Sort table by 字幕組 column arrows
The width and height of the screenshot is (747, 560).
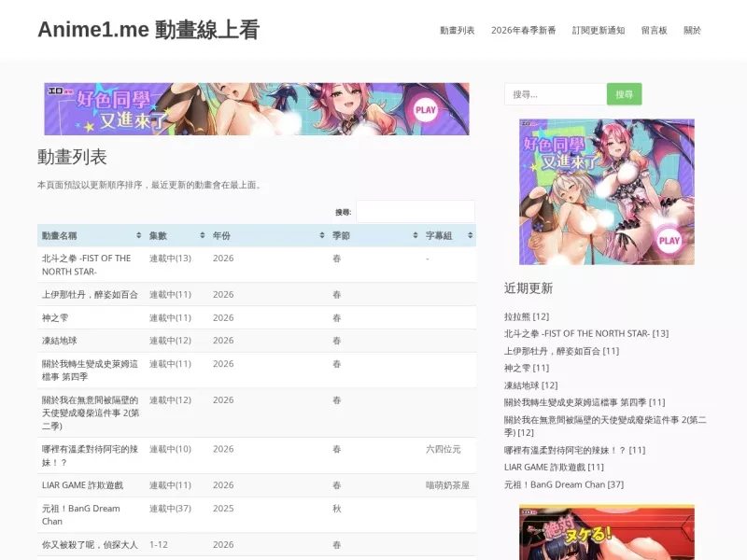coord(471,235)
